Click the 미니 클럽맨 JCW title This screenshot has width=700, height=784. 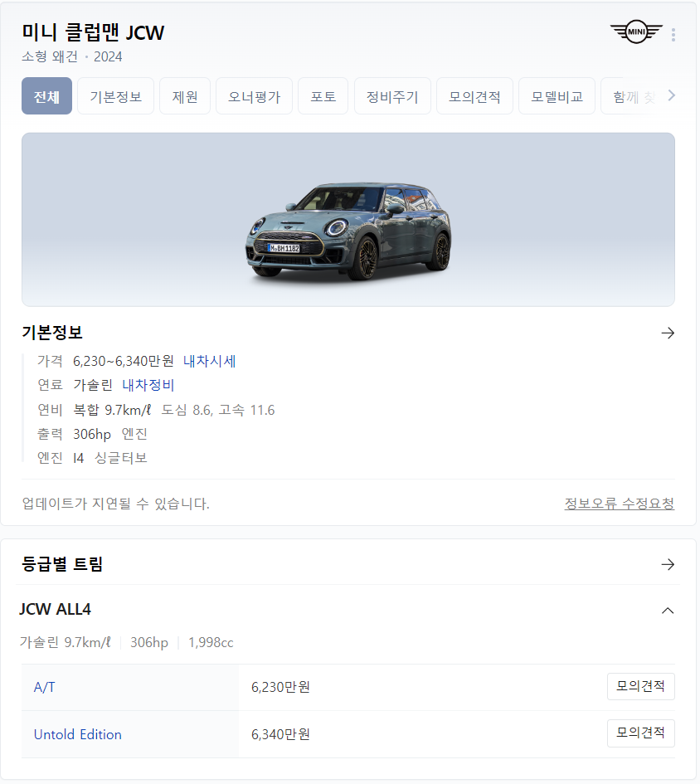(93, 32)
